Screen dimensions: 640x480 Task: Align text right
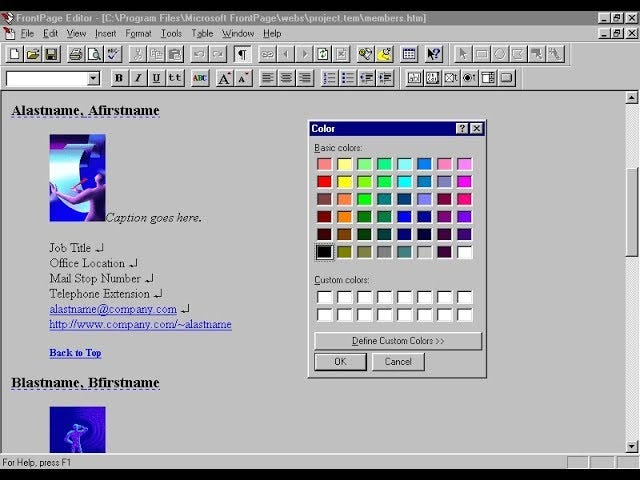coord(305,78)
